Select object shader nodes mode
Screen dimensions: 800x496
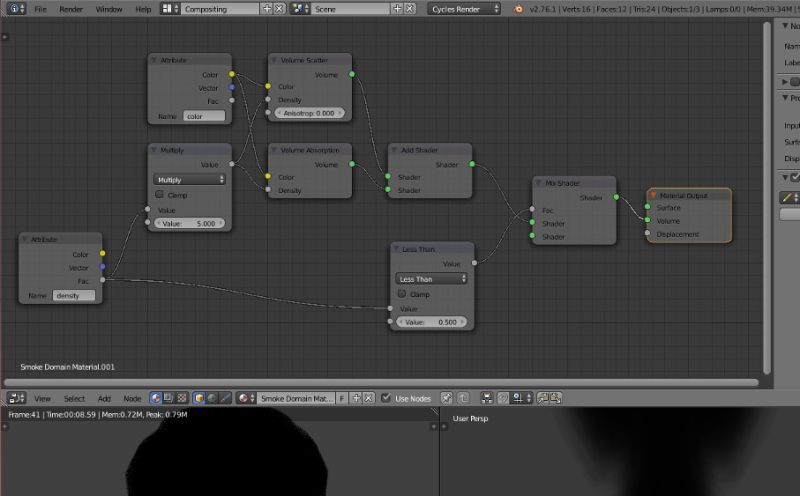tap(199, 398)
